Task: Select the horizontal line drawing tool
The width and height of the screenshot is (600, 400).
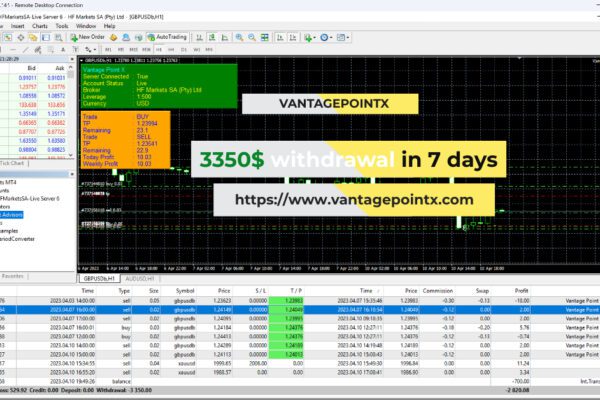Action: tap(13, 50)
